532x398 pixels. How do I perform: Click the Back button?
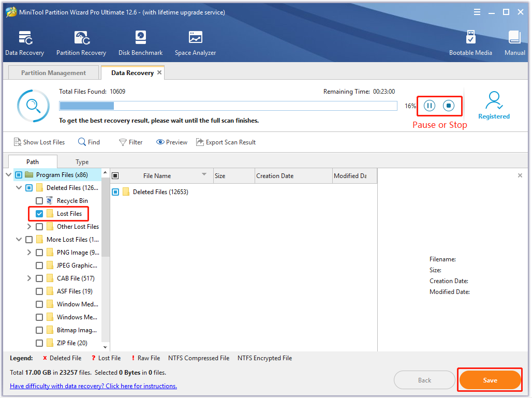(x=424, y=380)
